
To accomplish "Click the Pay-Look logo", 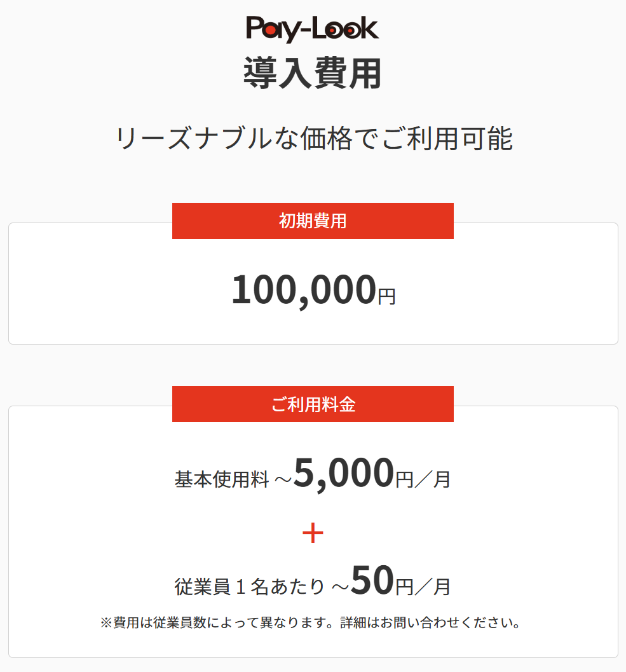I will (312, 29).
